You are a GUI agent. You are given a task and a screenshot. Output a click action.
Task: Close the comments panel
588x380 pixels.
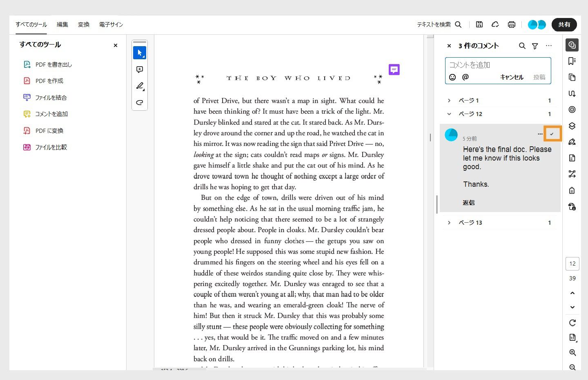click(449, 46)
